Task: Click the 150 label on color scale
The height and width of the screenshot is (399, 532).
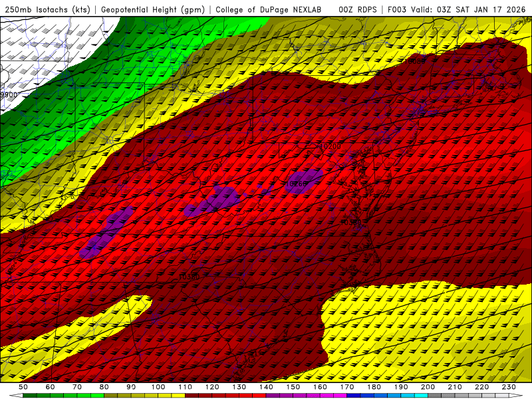Action: click(x=293, y=387)
